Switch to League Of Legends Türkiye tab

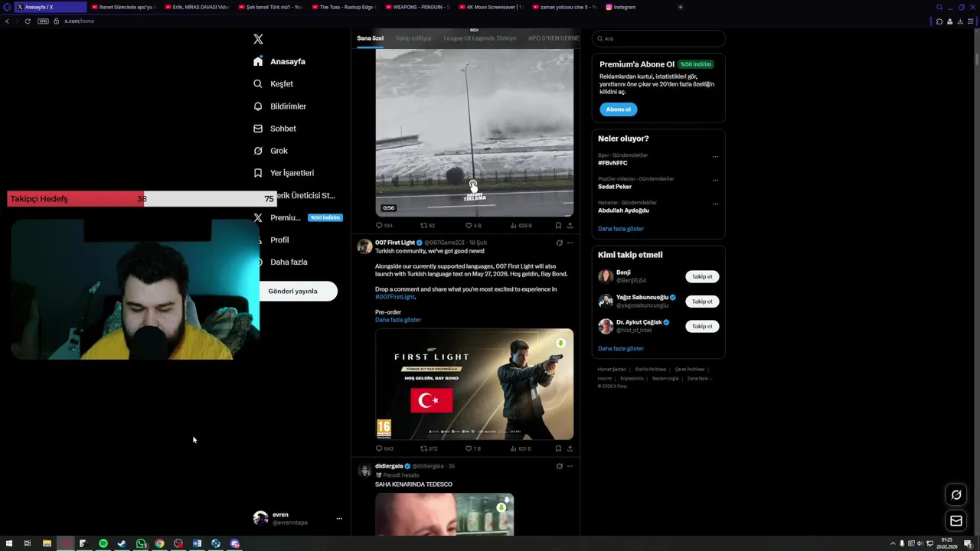click(480, 38)
